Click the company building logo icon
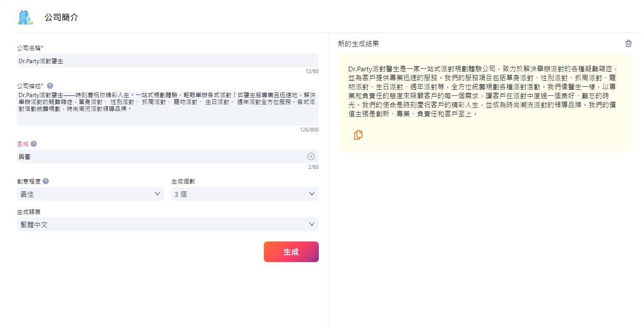The image size is (644, 330). coord(25,17)
